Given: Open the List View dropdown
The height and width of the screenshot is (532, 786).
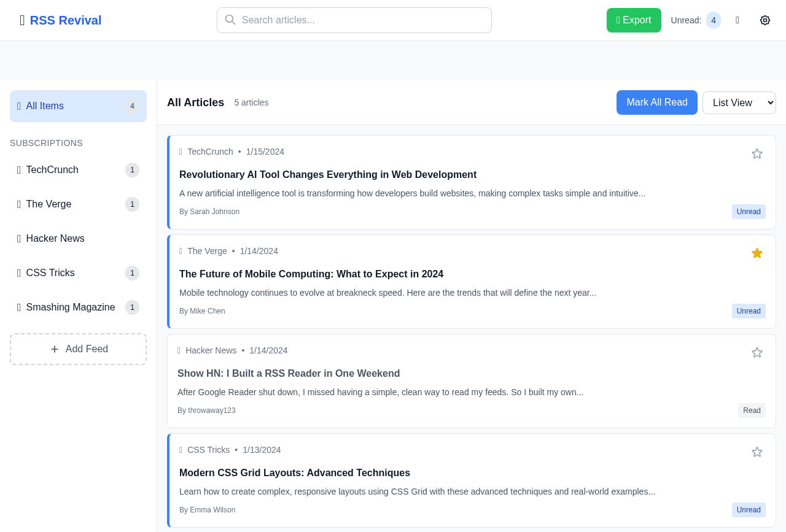Looking at the screenshot, I should (739, 102).
